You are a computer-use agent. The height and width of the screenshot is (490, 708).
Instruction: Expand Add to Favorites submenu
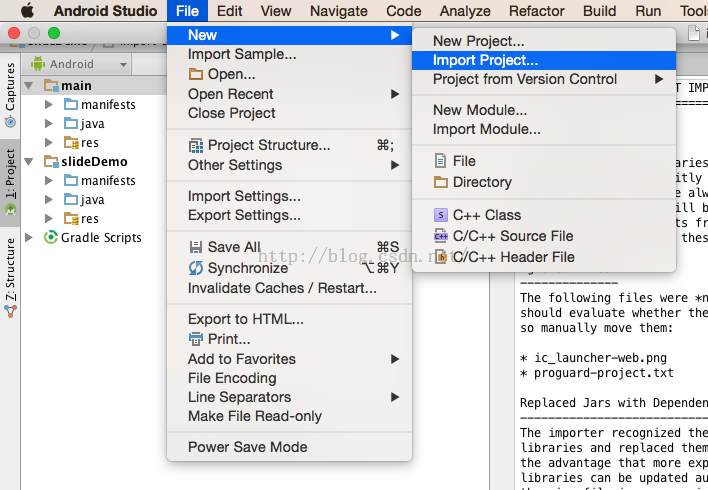[289, 359]
